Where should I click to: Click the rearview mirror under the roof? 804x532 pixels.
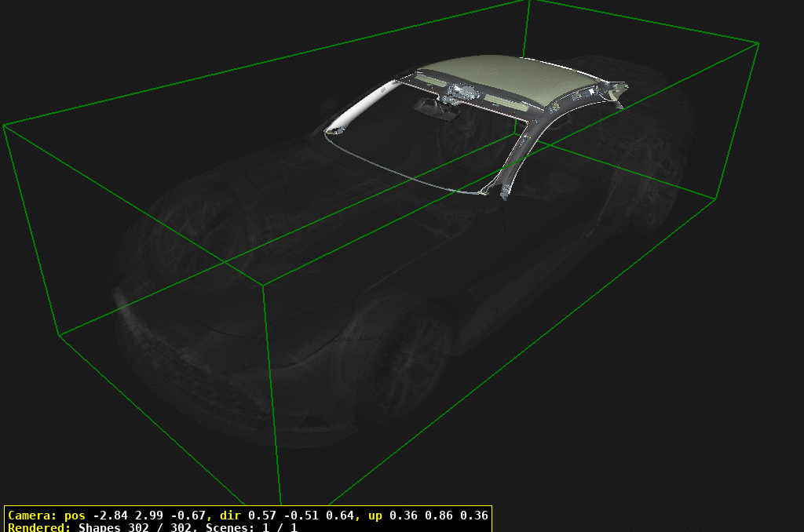(x=428, y=106)
